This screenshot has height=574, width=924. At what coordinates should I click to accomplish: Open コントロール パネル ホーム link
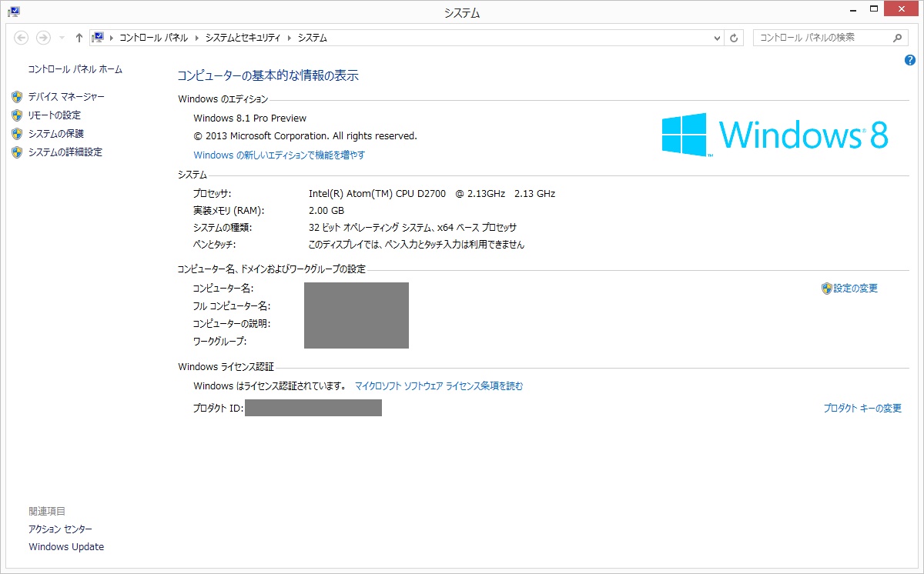tap(75, 69)
